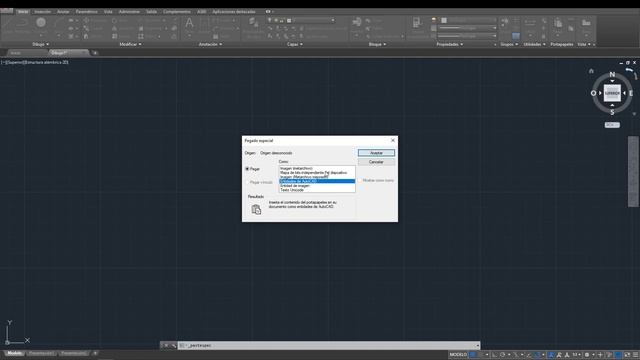Expand the Dibujo panel
The height and width of the screenshot is (360, 640).
[40, 44]
